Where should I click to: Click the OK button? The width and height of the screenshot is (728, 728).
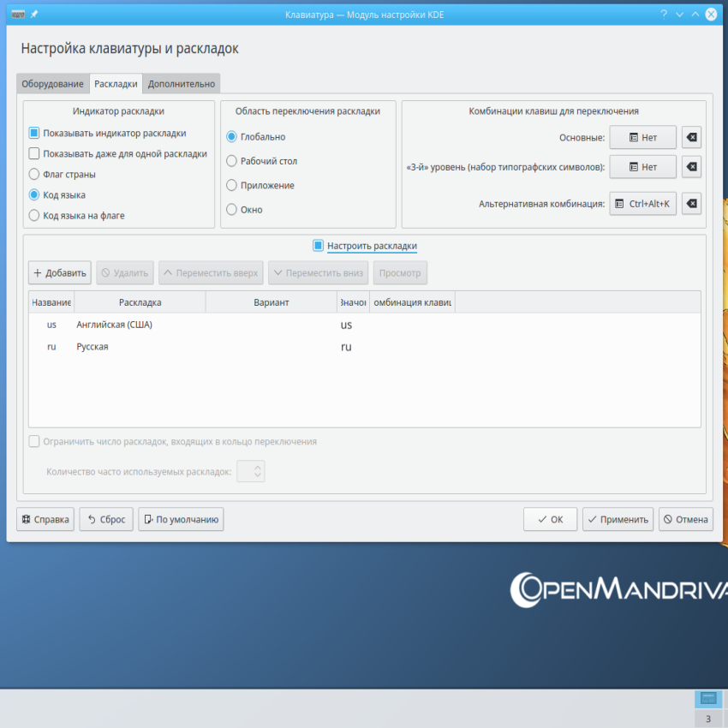[x=550, y=519]
